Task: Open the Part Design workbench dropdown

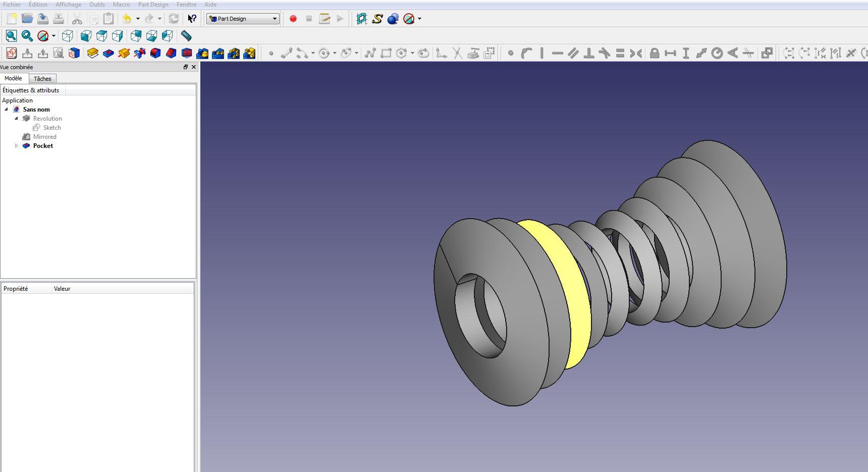Action: tap(243, 19)
